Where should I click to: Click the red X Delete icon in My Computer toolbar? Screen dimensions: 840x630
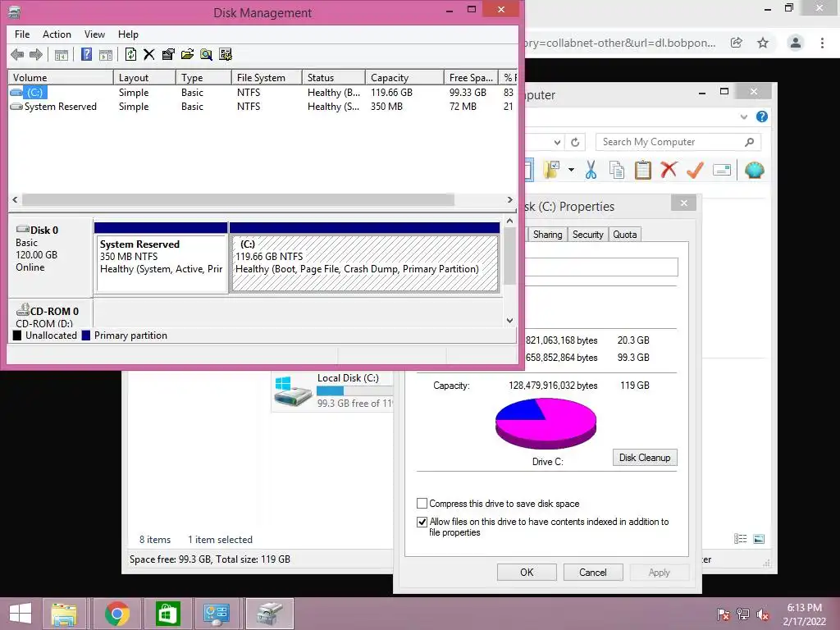point(669,170)
